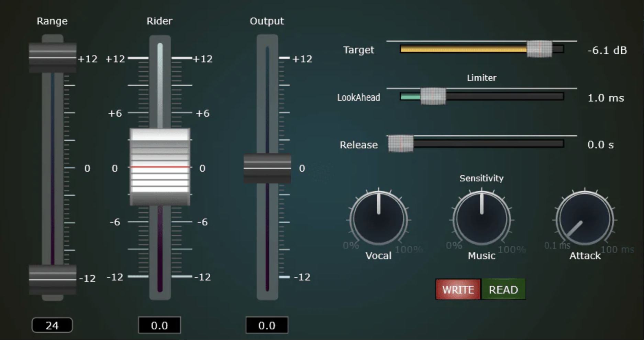Screen dimensions: 644x340
Task: Click the Attack knob
Action: (585, 219)
